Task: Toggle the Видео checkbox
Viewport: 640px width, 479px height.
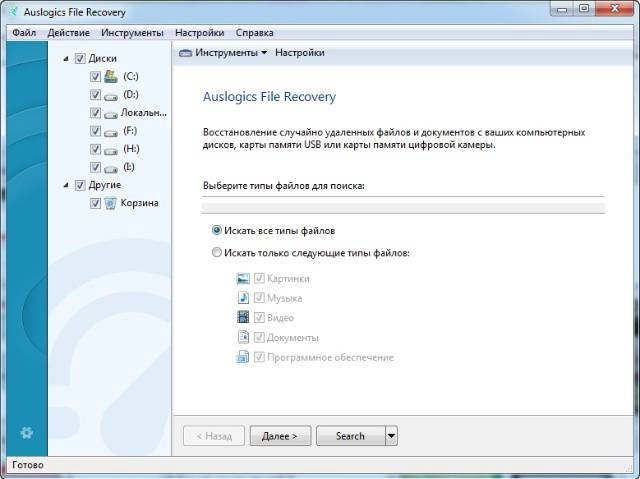Action: 259,317
